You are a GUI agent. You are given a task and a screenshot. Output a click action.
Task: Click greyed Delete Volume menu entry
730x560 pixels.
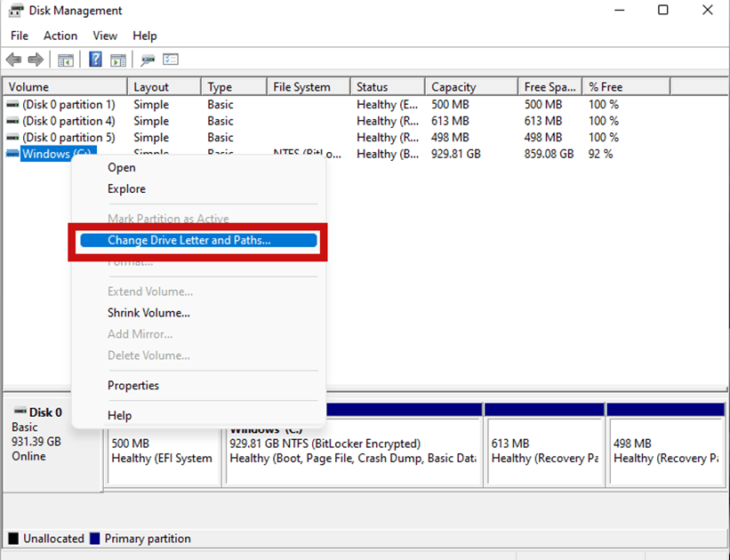click(148, 356)
